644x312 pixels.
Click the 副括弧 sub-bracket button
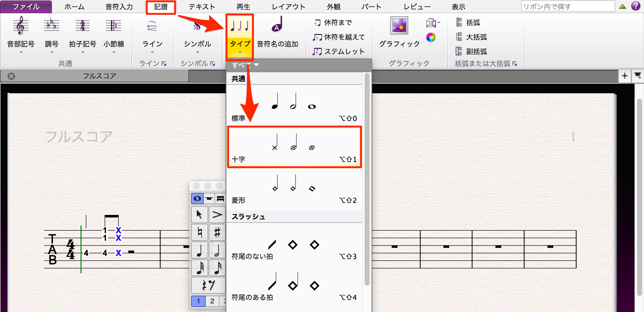pos(472,51)
